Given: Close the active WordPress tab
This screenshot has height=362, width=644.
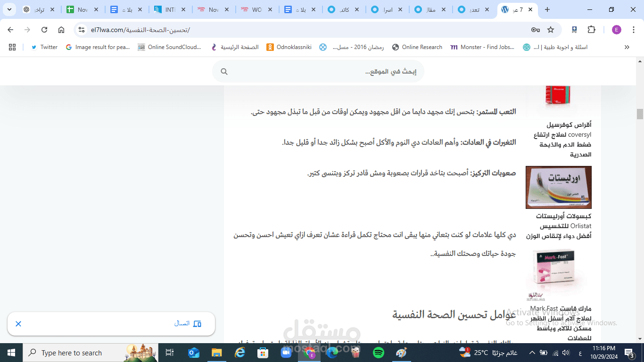Looking at the screenshot, I should (x=531, y=9).
